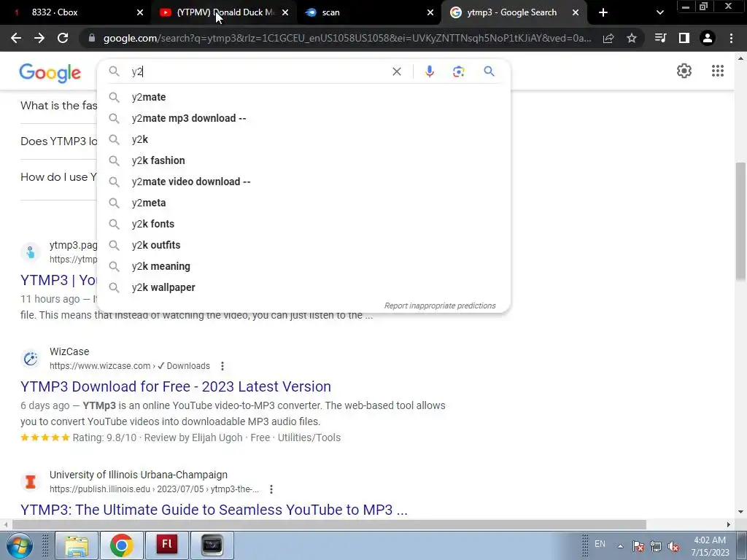The image size is (747, 560).
Task: Choose y2k wallpaper suggestion
Action: 303,287
